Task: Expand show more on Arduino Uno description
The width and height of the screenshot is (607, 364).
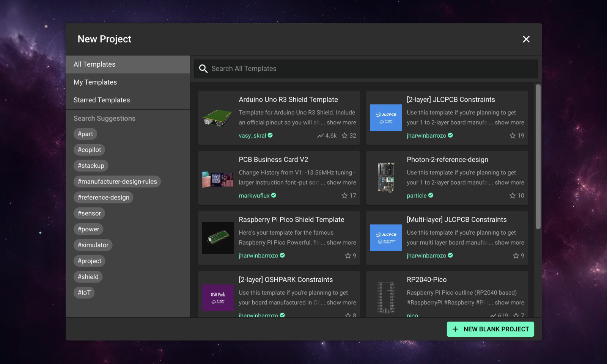Action: tap(341, 122)
